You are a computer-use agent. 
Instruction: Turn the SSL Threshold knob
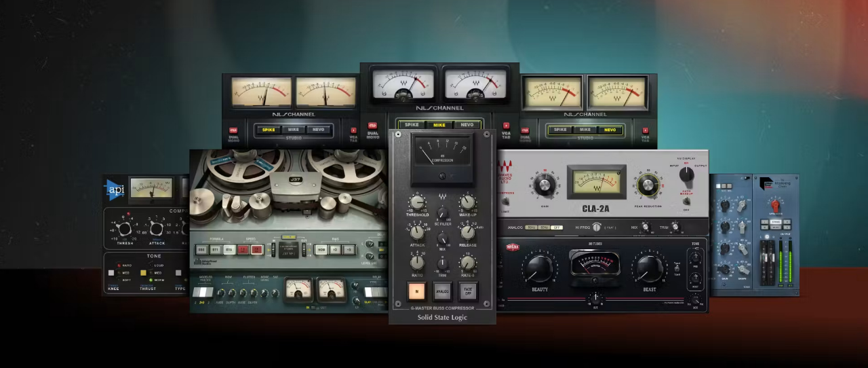[417, 202]
